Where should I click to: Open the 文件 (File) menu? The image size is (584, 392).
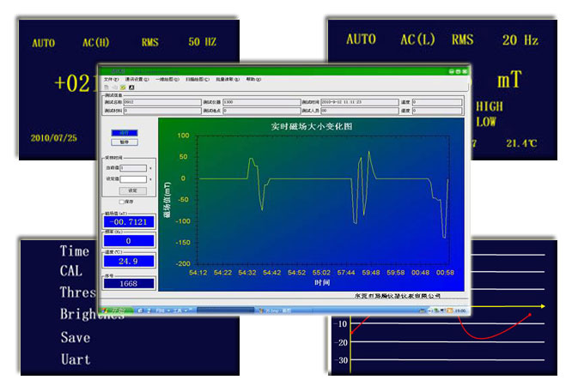point(111,79)
